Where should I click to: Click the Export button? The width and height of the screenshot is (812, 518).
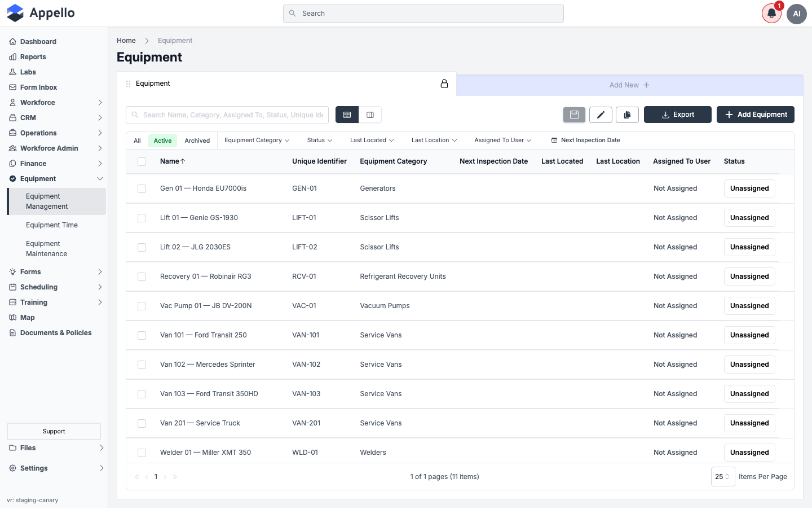tap(678, 115)
